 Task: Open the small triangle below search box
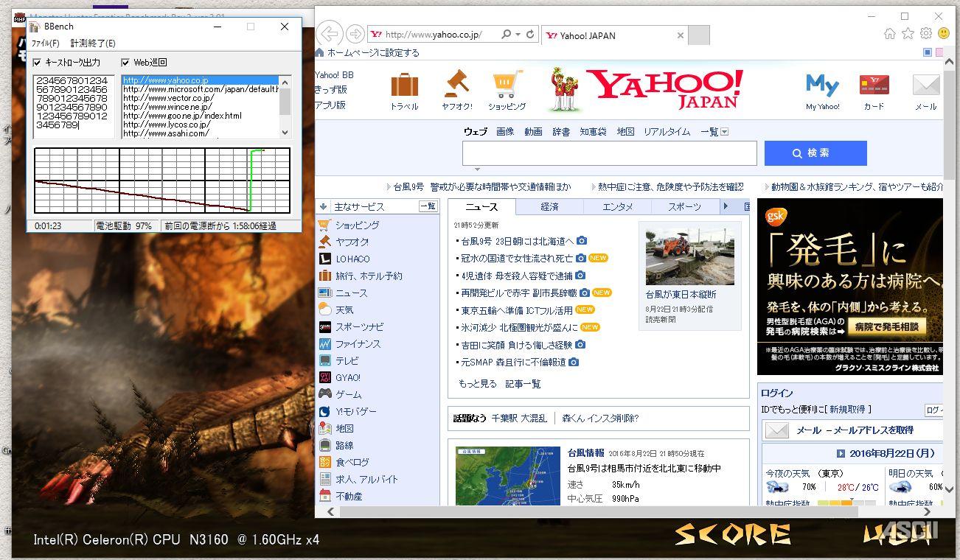477,170
